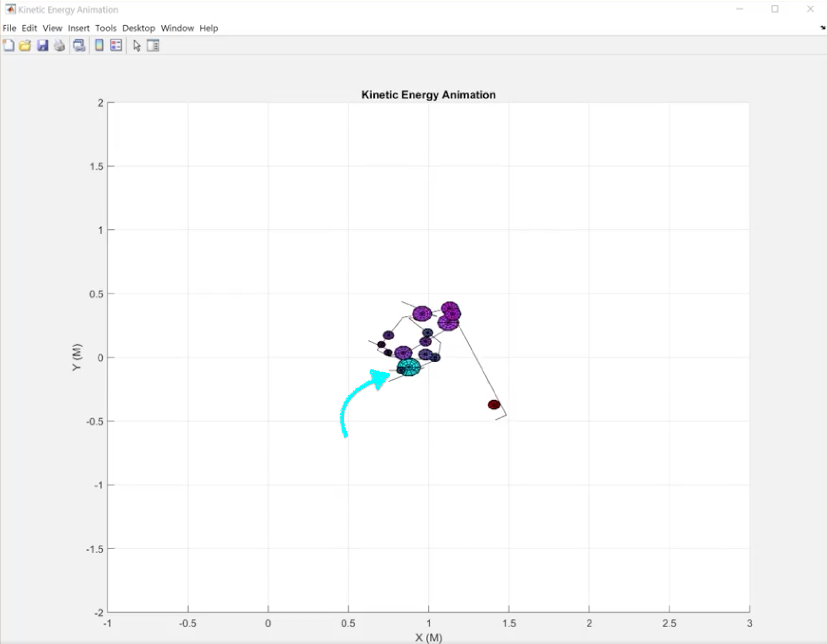The width and height of the screenshot is (827, 644).
Task: Open the Property Inspector icon
Action: pyautogui.click(x=153, y=45)
